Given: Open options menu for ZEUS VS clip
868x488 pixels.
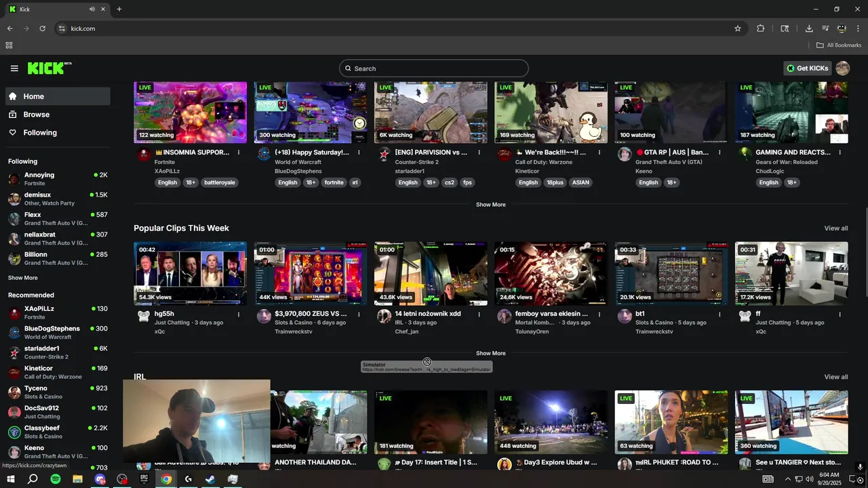Looking at the screenshot, I should [359, 314].
